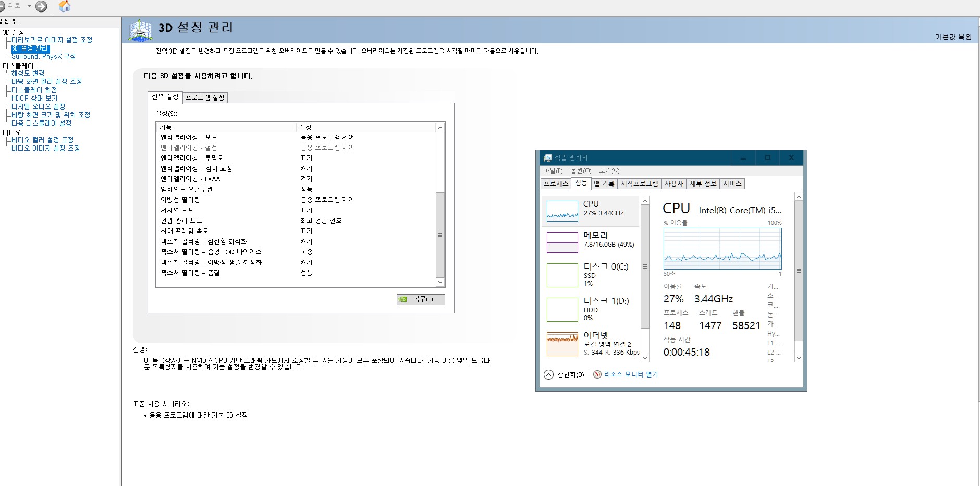Switch to 프로그램 설정 tab
The width and height of the screenshot is (980, 486).
click(205, 98)
